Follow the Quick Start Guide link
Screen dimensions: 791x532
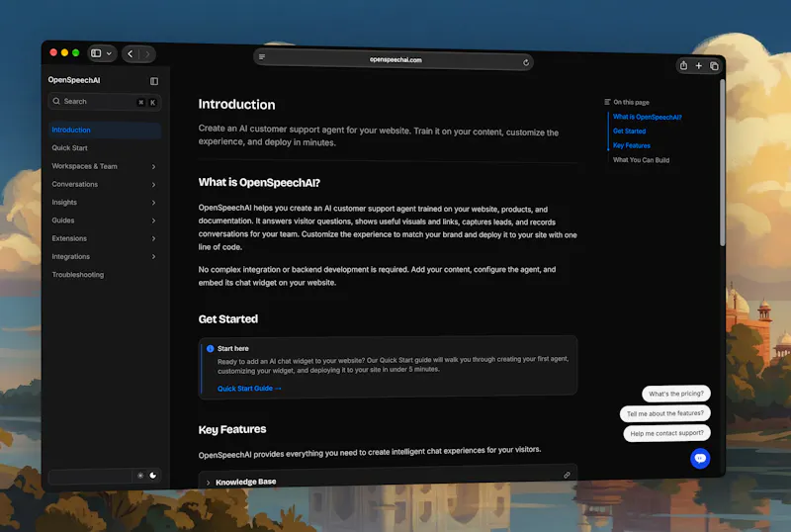pyautogui.click(x=249, y=389)
